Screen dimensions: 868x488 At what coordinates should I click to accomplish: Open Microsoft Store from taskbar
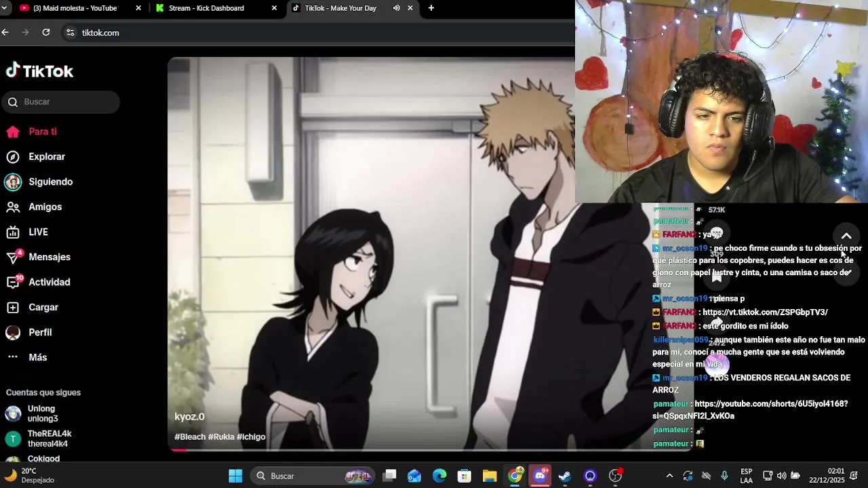pos(465,476)
